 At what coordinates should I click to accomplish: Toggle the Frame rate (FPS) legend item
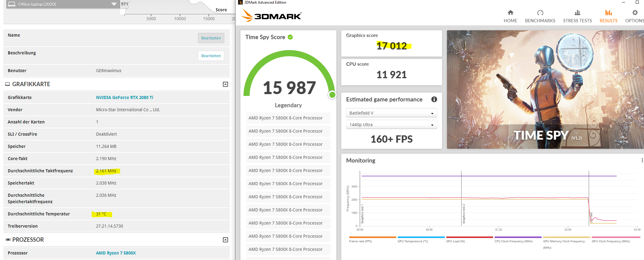click(372, 239)
